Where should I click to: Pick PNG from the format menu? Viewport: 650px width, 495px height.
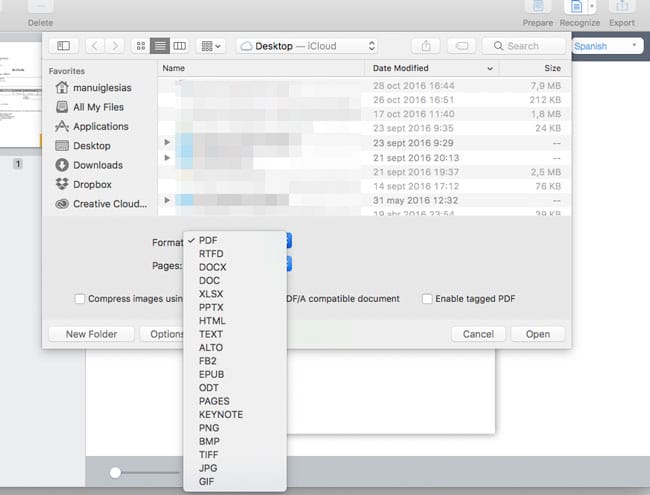(x=210, y=428)
